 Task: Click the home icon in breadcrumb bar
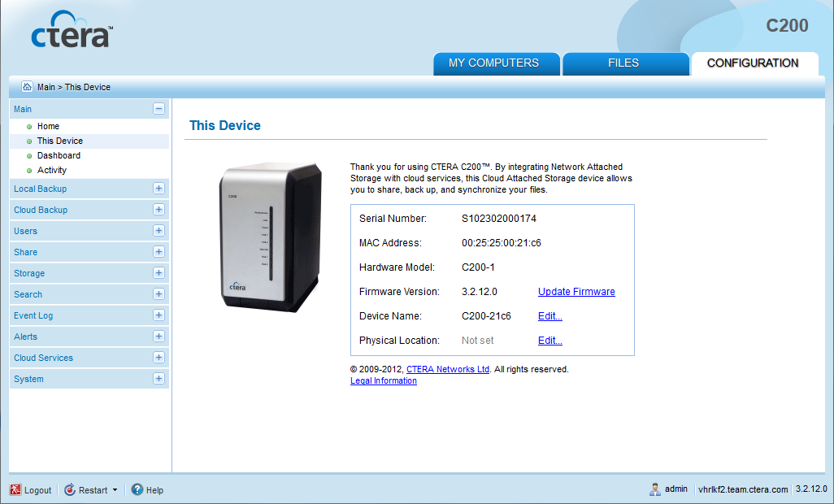tap(27, 87)
